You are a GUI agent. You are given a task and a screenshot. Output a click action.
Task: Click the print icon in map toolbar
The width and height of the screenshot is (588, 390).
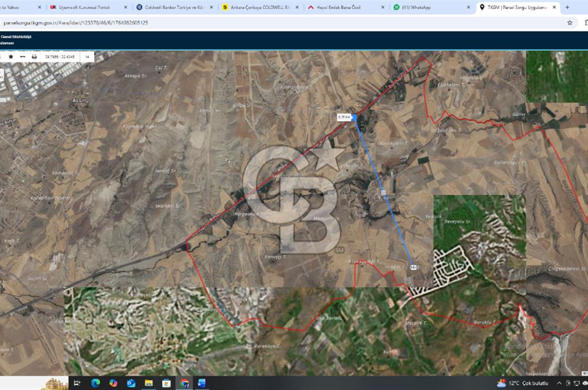[34, 57]
